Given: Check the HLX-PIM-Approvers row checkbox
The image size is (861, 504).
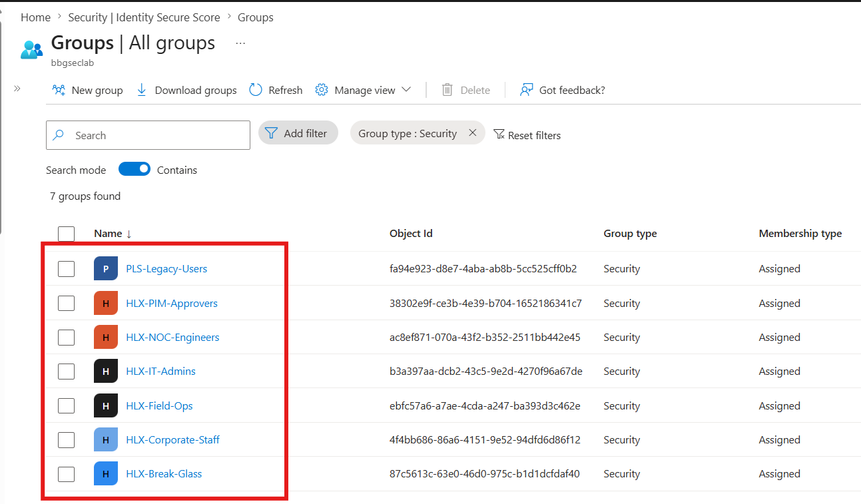Looking at the screenshot, I should point(66,303).
